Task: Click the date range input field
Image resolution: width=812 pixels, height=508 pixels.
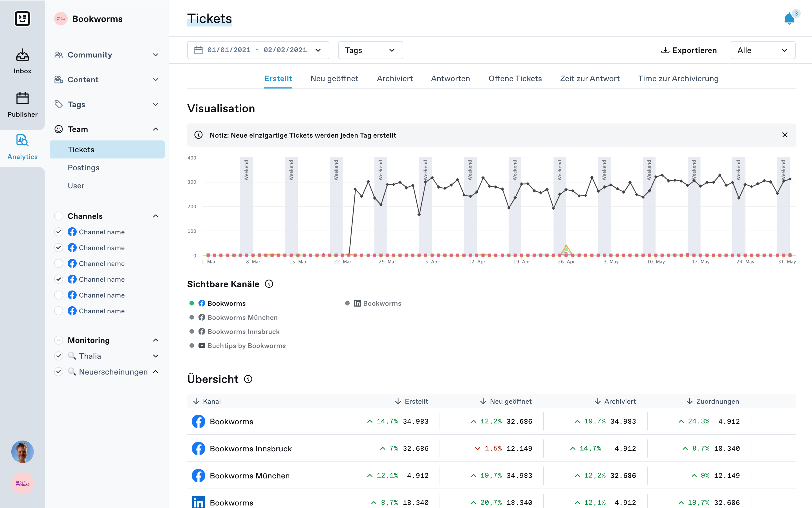Action: (257, 50)
